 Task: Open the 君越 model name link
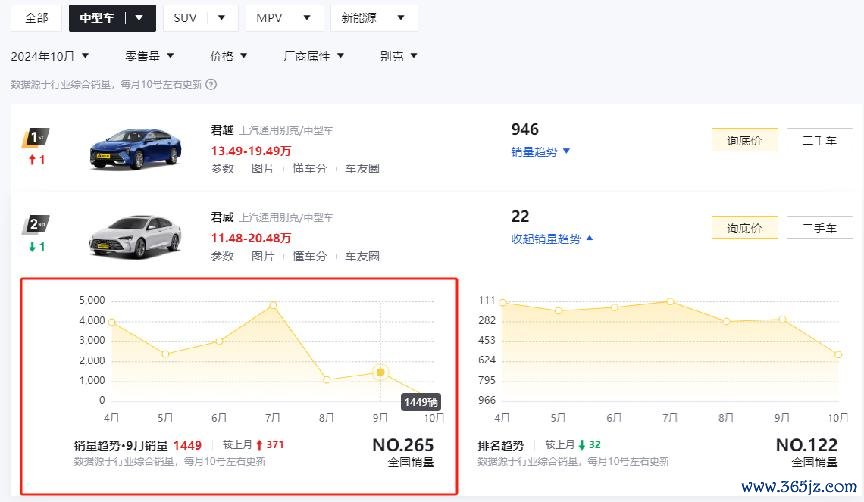tap(221, 130)
